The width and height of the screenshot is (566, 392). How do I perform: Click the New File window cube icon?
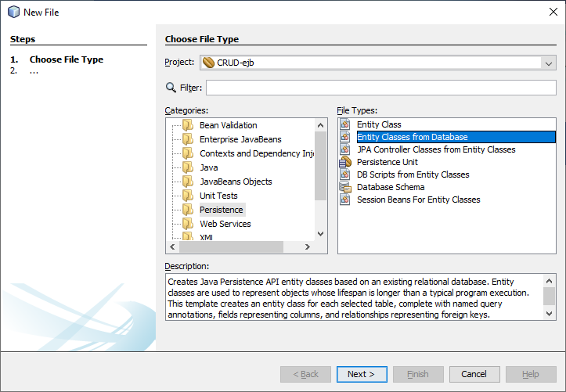coord(14,12)
